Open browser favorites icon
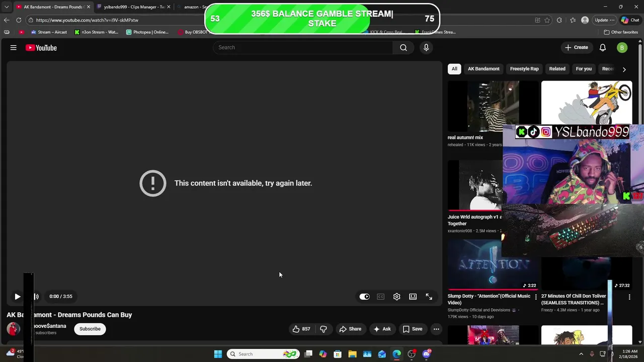644x362 pixels. [573, 20]
